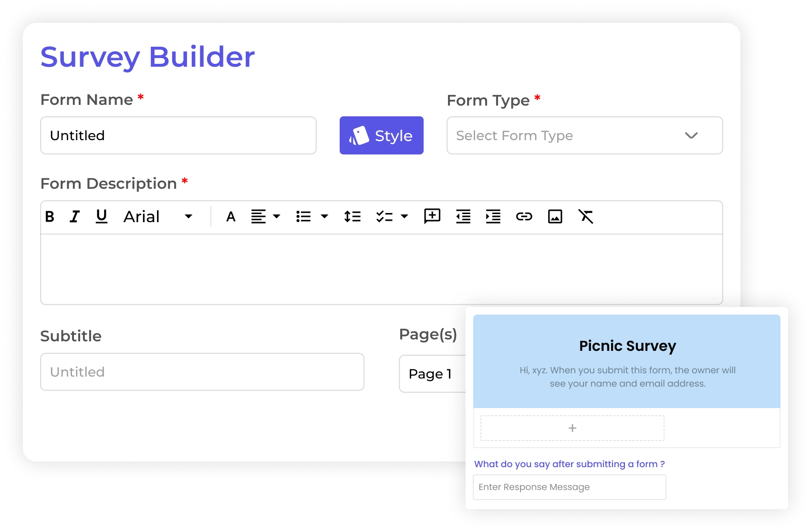The image size is (811, 532).
Task: Click the Style button
Action: [x=381, y=135]
